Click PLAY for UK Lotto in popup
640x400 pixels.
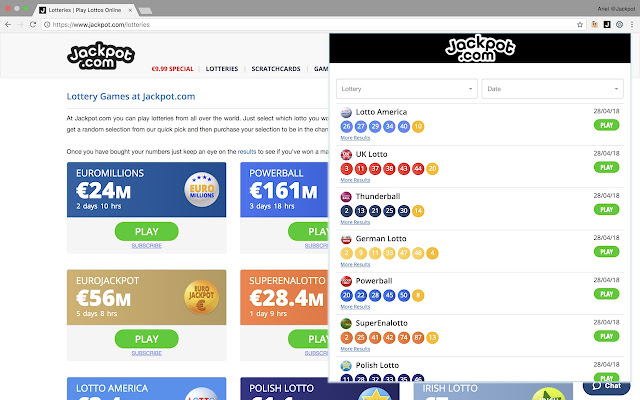607,167
